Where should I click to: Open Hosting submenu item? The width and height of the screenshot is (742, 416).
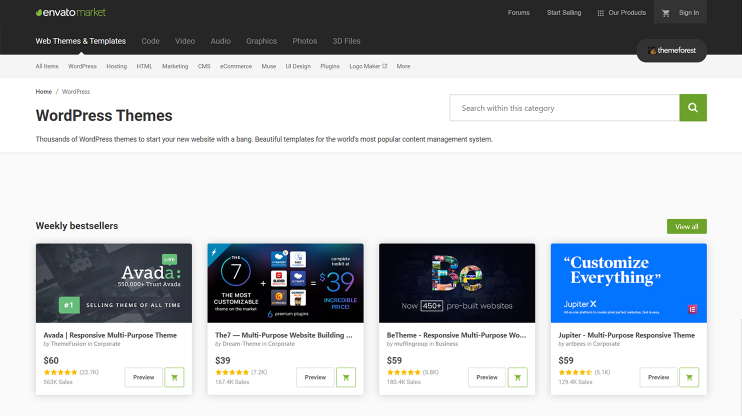coord(116,66)
